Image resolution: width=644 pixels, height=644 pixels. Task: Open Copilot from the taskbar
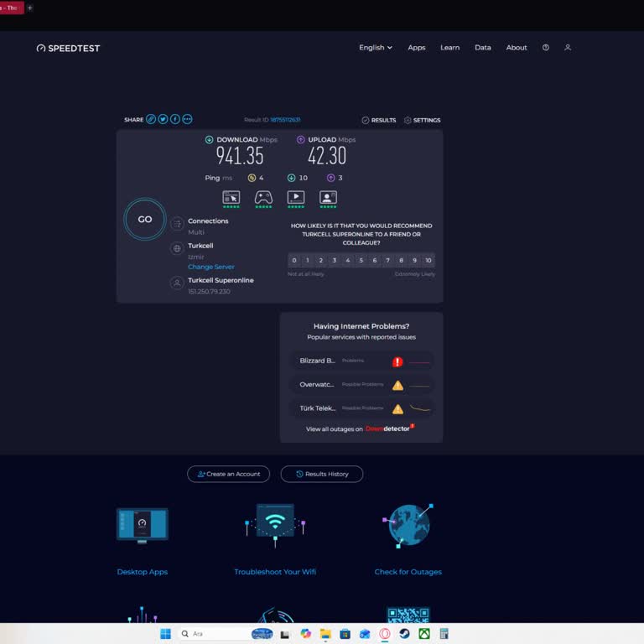tap(305, 634)
